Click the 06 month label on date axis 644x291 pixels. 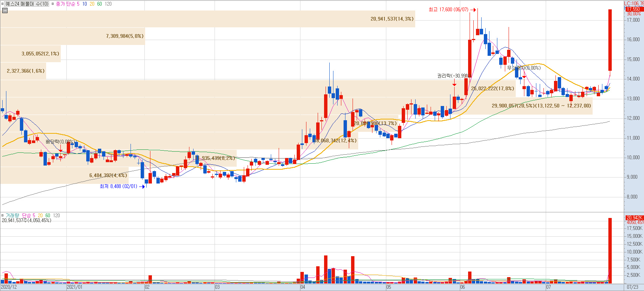[462, 287]
